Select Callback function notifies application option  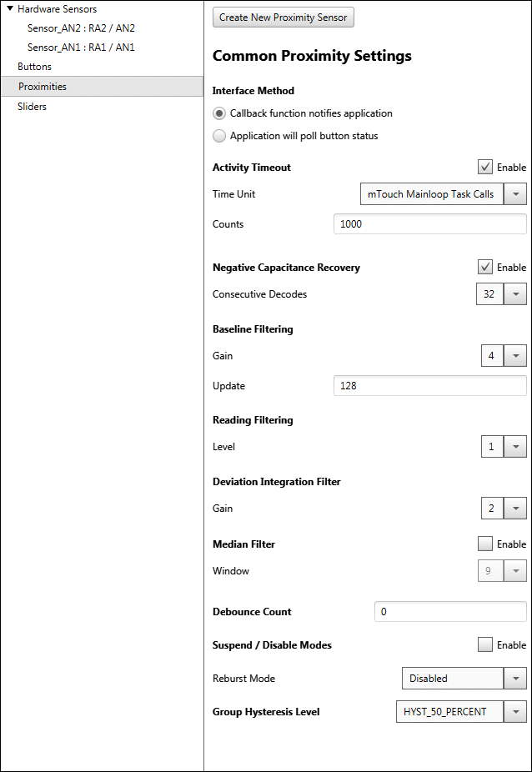[x=219, y=113]
